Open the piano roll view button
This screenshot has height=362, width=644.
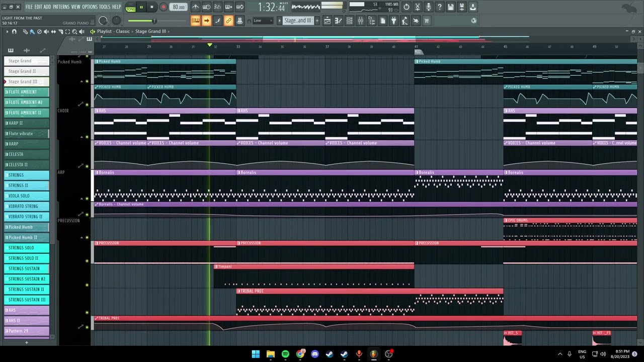click(338, 21)
